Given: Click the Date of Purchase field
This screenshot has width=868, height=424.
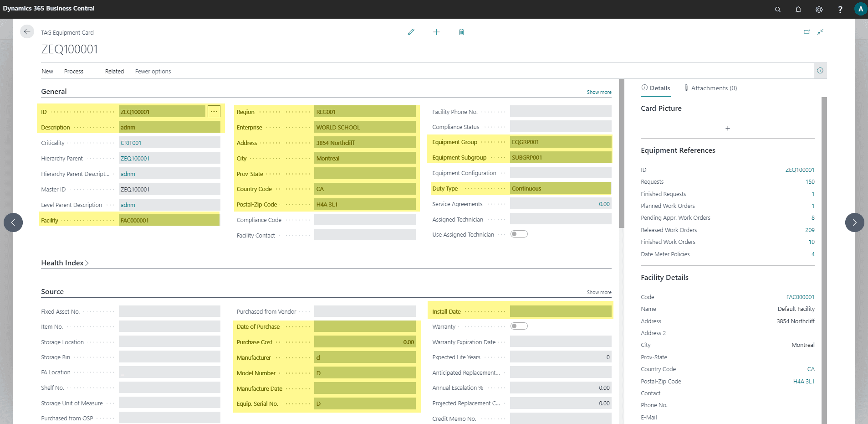Looking at the screenshot, I should pos(365,326).
